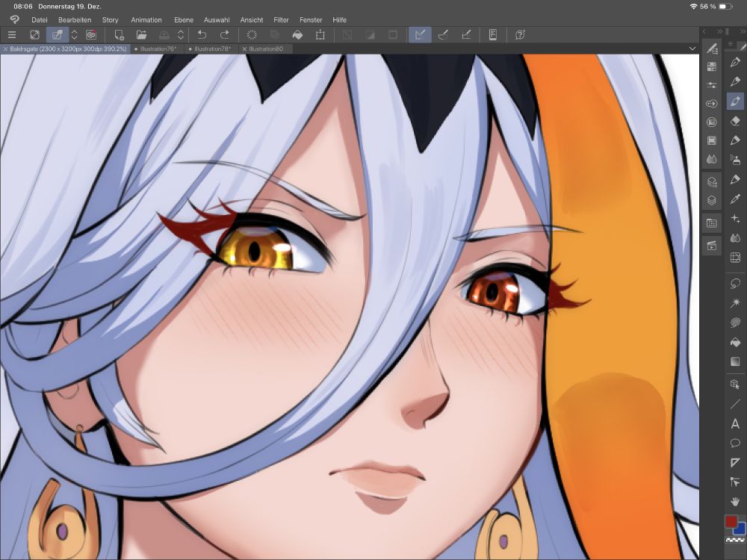This screenshot has width=747, height=560.
Task: Open the Animation menu
Action: (x=146, y=20)
